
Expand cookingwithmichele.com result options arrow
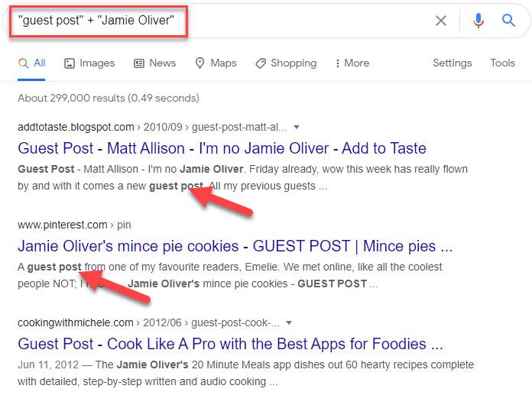pos(289,322)
